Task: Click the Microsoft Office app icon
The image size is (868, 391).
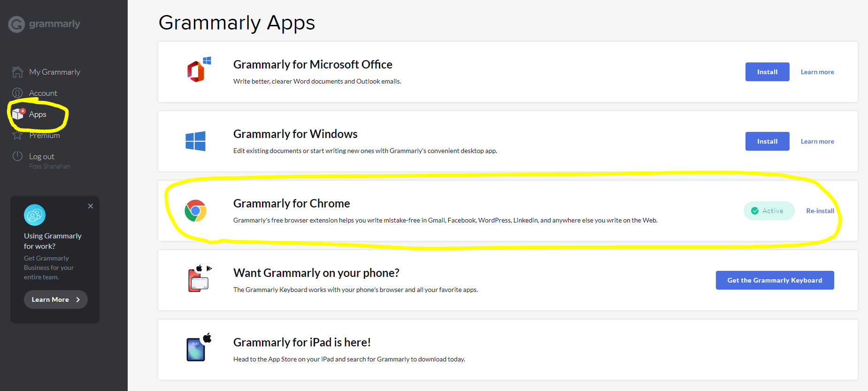Action: [x=199, y=69]
